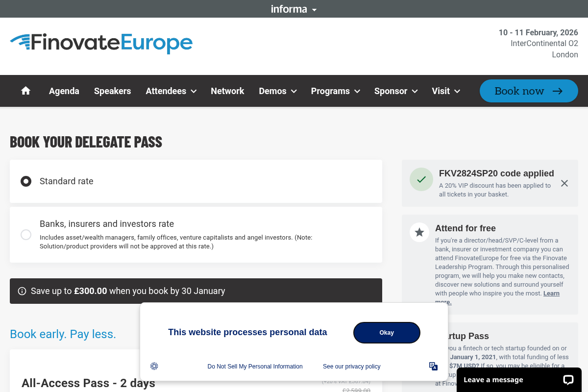Dismiss the FKV2824SP20 code applied notice

click(x=564, y=183)
